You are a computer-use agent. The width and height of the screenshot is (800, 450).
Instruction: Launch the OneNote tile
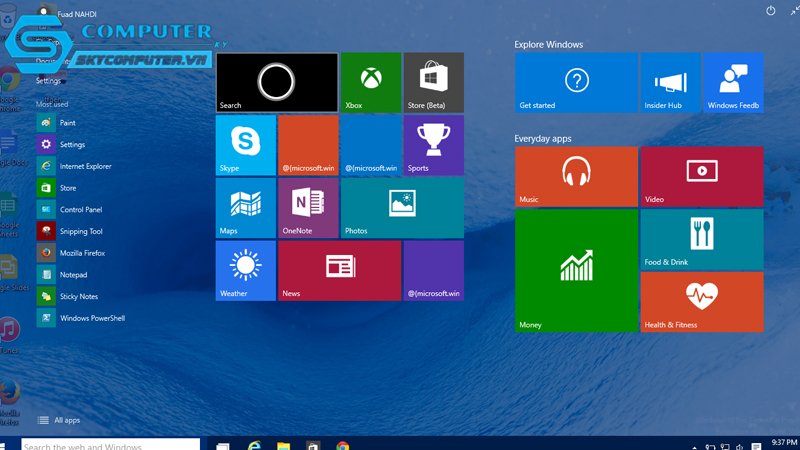[x=308, y=208]
